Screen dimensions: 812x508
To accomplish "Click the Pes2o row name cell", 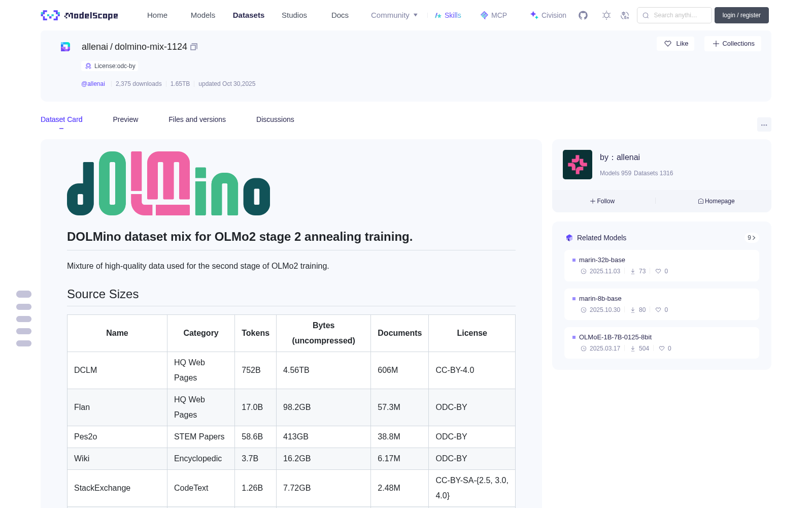I will pos(117,437).
